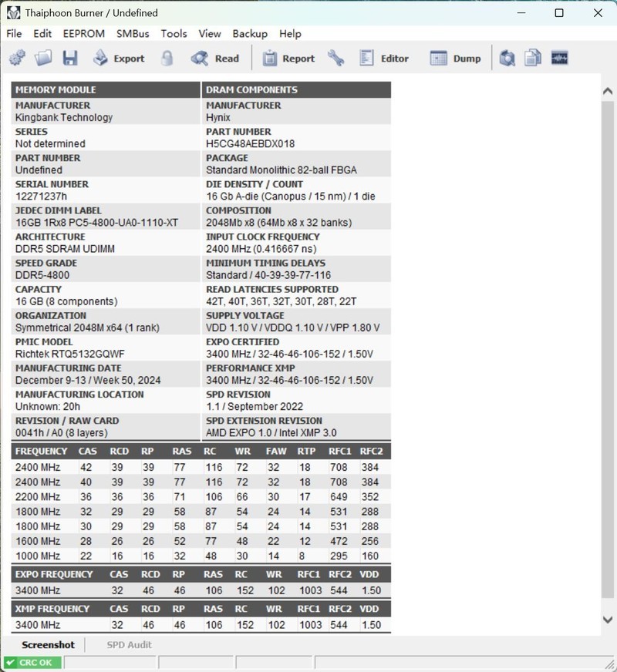Click input clock 2400 MHz (0.416667 ns)
The height and width of the screenshot is (672, 617).
click(x=261, y=249)
